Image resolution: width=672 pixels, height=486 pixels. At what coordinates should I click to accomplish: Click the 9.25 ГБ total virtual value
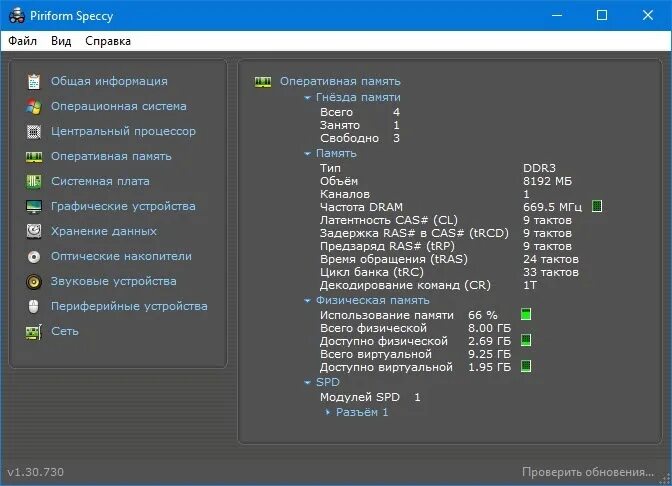489,354
